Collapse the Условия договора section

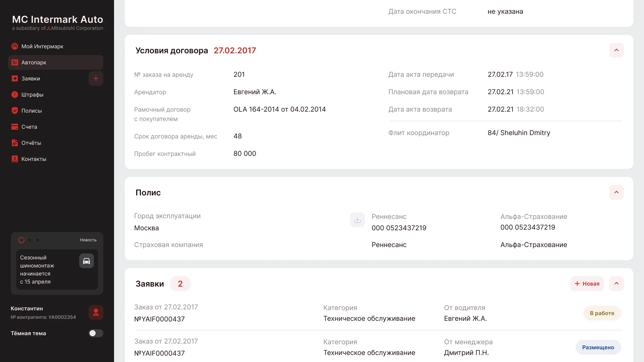point(616,50)
